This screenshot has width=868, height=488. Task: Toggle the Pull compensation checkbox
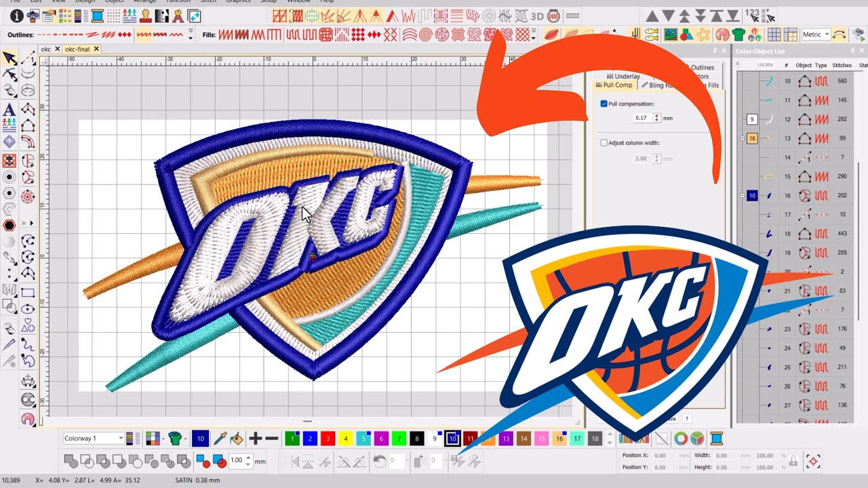click(604, 104)
